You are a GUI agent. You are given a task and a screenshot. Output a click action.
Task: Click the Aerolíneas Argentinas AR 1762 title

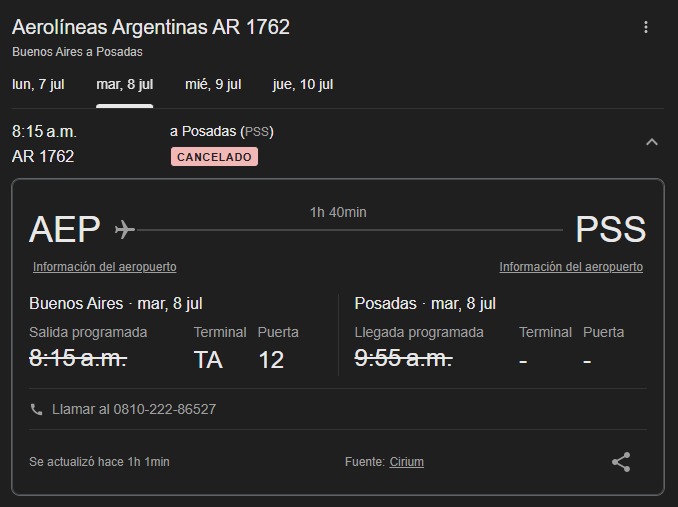pos(150,27)
